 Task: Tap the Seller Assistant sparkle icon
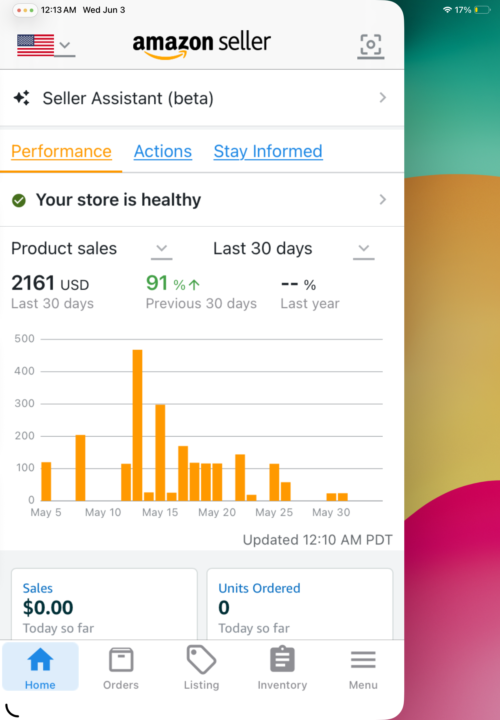pyautogui.click(x=22, y=98)
